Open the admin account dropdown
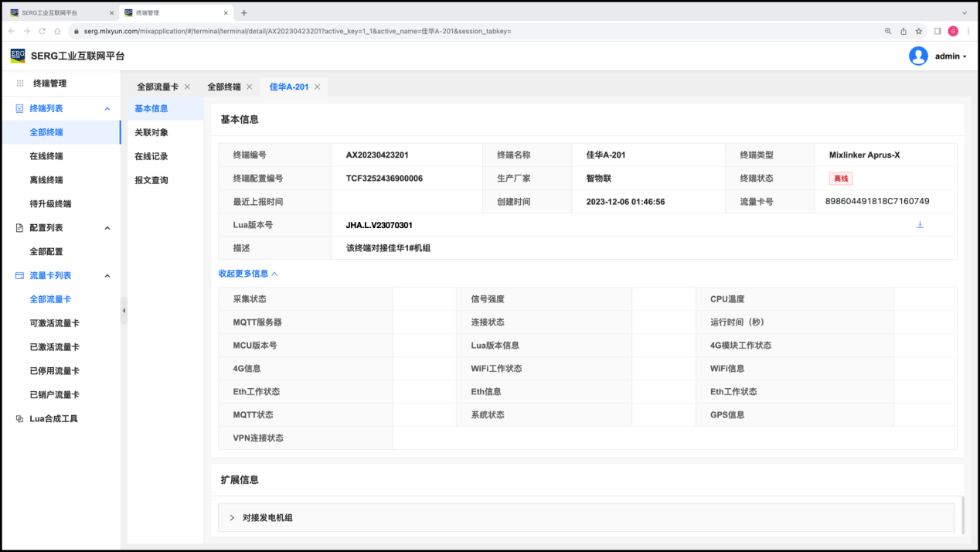 point(951,56)
